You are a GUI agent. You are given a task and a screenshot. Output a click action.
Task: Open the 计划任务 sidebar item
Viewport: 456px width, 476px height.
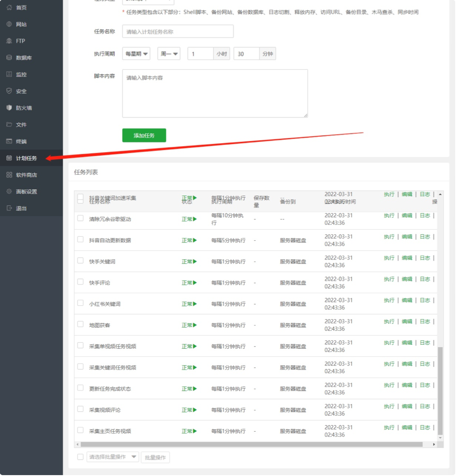coord(31,158)
